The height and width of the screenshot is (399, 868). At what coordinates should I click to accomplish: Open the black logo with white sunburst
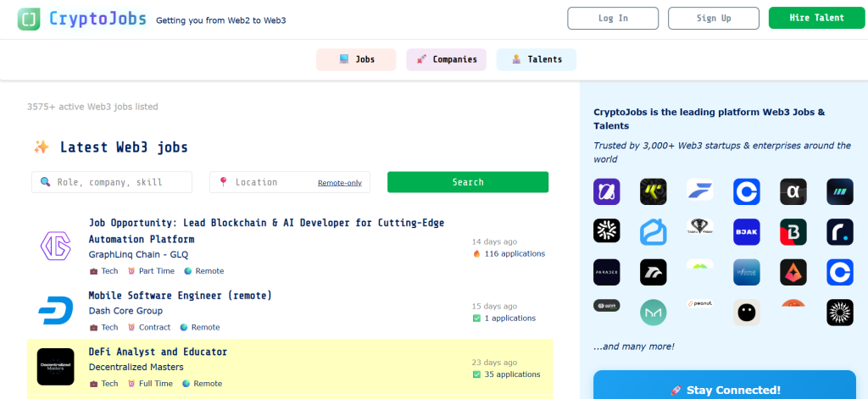(x=840, y=313)
